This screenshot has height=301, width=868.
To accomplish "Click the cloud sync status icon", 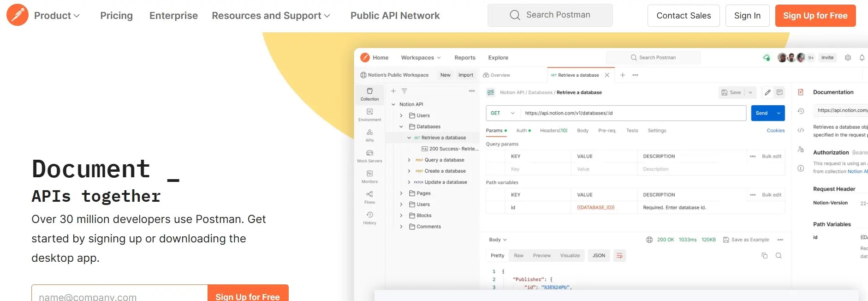I will point(767,58).
